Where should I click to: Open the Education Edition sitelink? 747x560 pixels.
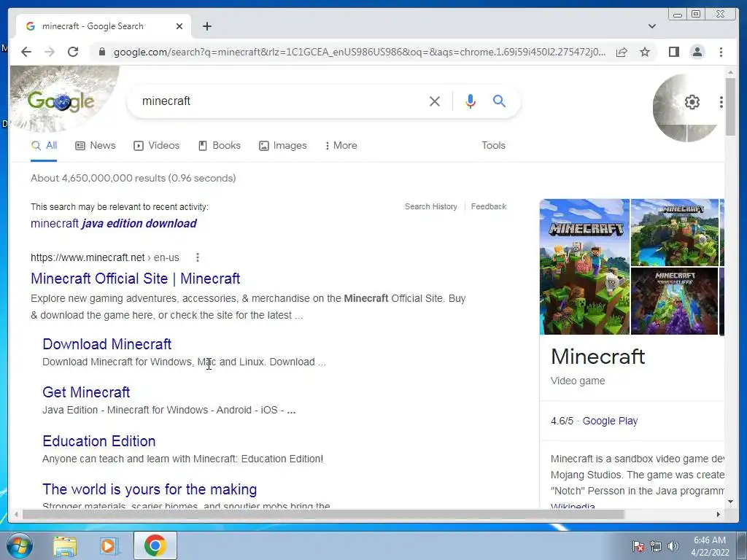tap(99, 441)
